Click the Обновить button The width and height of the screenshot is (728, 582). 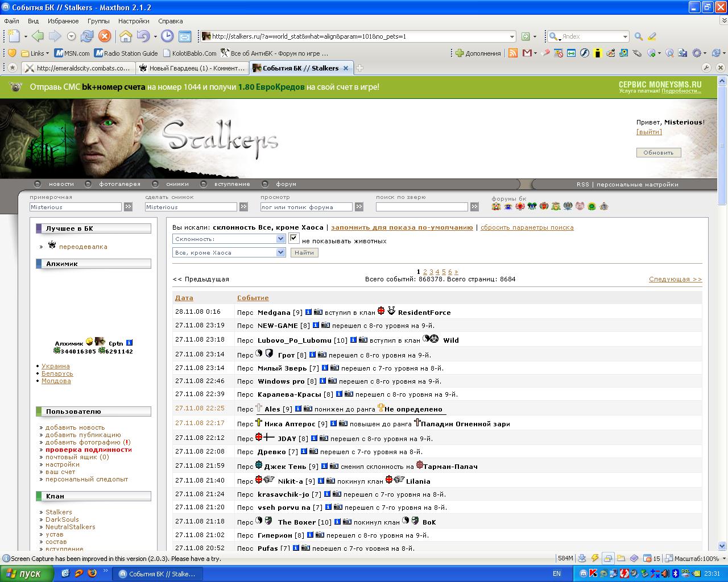tap(658, 152)
